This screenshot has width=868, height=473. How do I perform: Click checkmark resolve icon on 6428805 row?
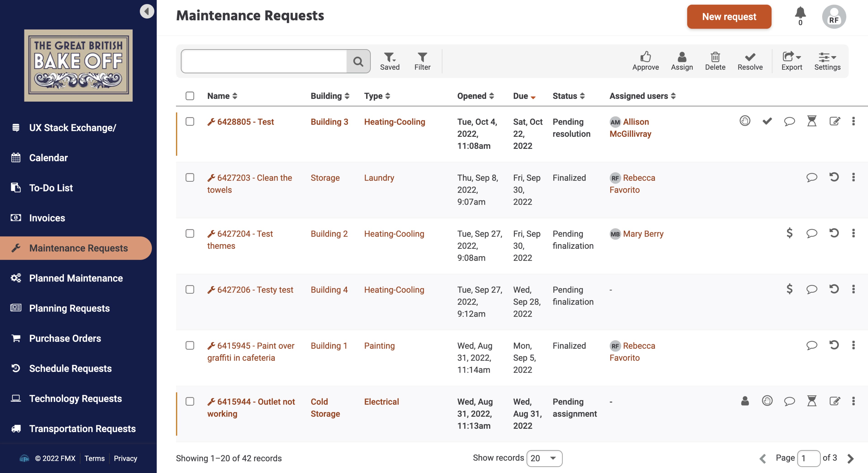767,121
